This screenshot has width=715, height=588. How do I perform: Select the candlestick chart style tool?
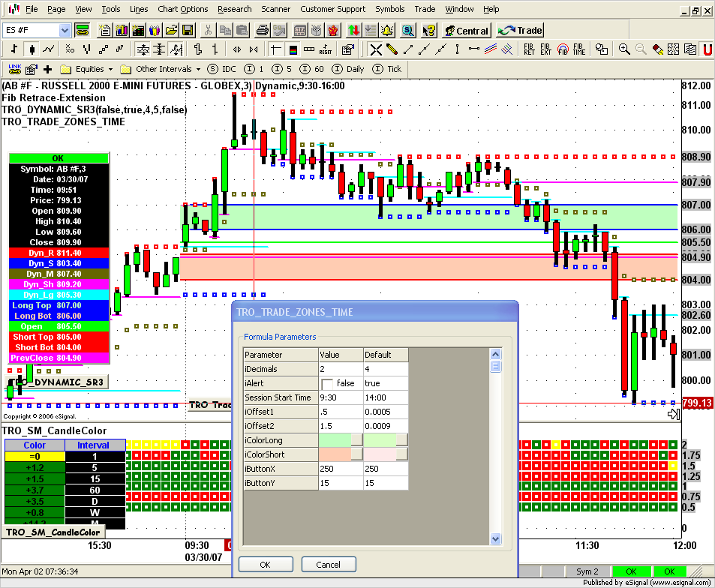click(x=32, y=49)
